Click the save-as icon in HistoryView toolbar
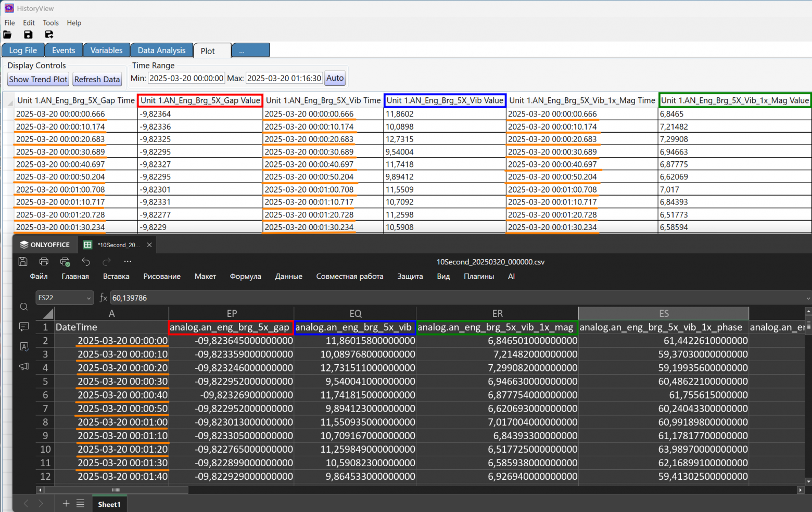The height and width of the screenshot is (512, 812). pyautogui.click(x=49, y=35)
